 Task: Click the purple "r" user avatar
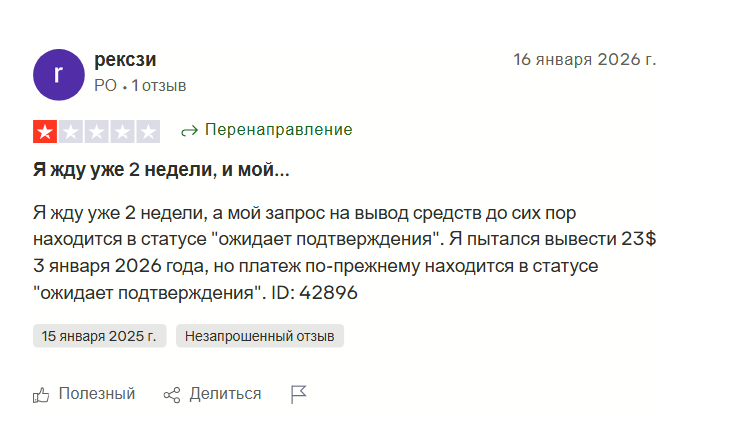pos(58,73)
